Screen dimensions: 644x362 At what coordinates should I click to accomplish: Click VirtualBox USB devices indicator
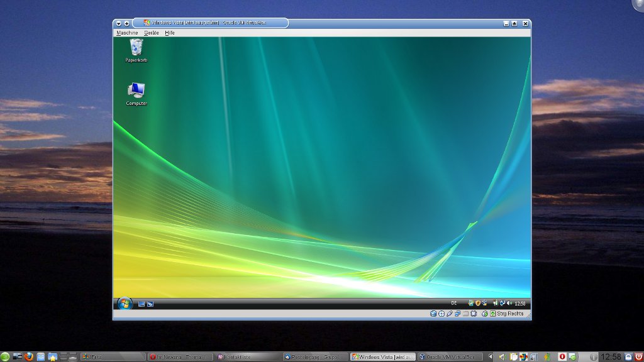click(450, 314)
